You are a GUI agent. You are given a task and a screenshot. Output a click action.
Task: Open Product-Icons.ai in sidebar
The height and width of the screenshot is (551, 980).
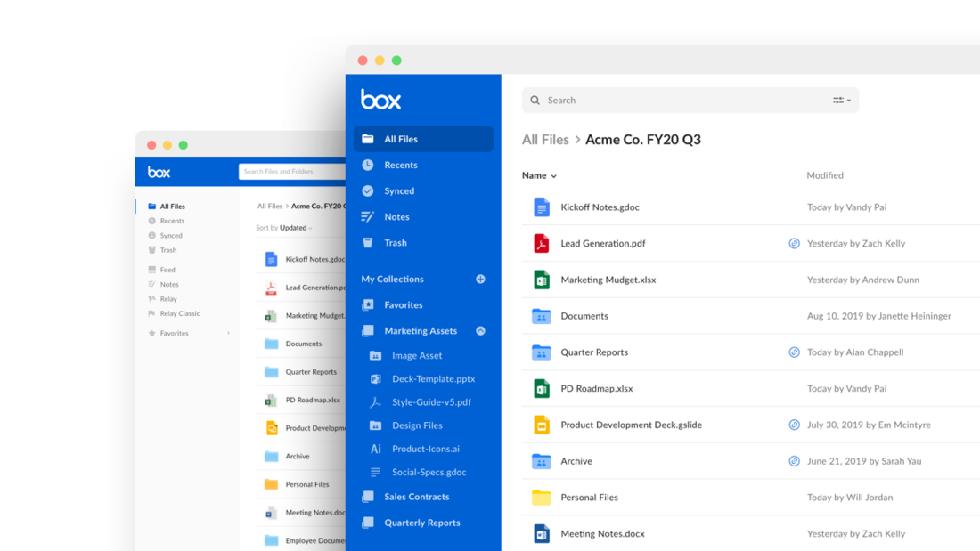tap(425, 449)
